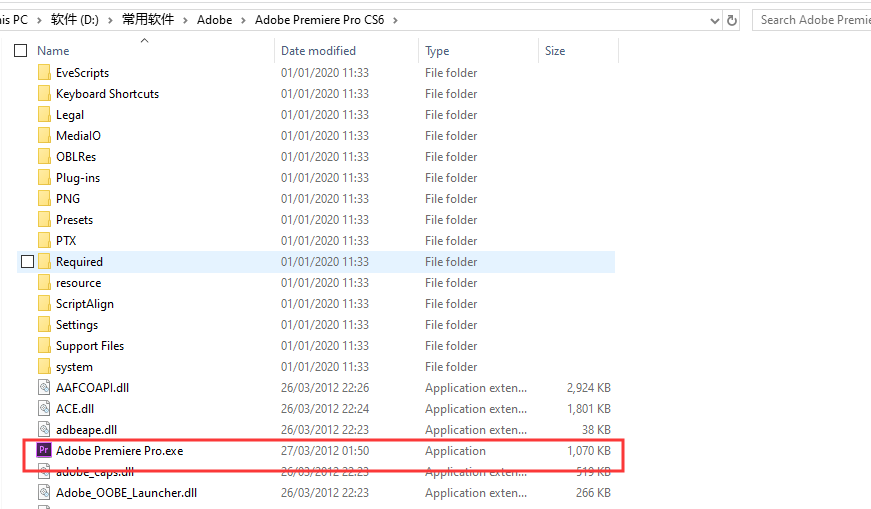Click the adbeape.dll file icon
This screenshot has height=509, width=871.
pos(44,430)
